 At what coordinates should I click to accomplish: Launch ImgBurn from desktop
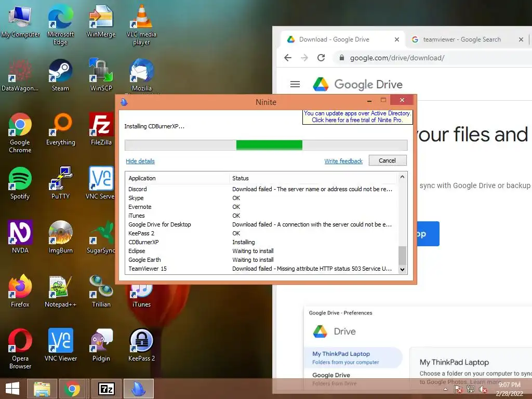[60, 237]
